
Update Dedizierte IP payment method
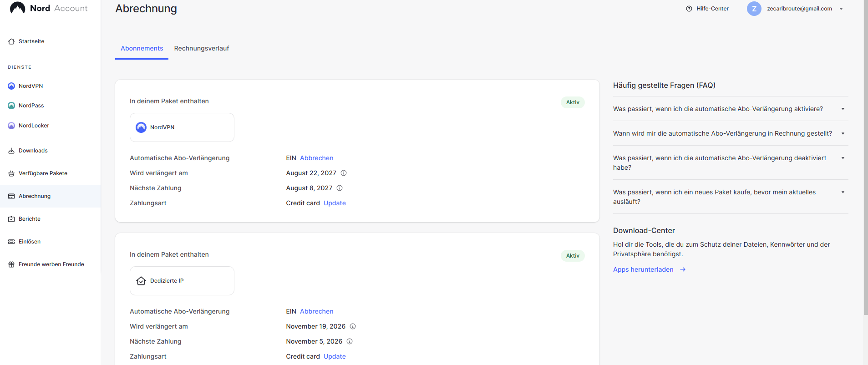[335, 356]
